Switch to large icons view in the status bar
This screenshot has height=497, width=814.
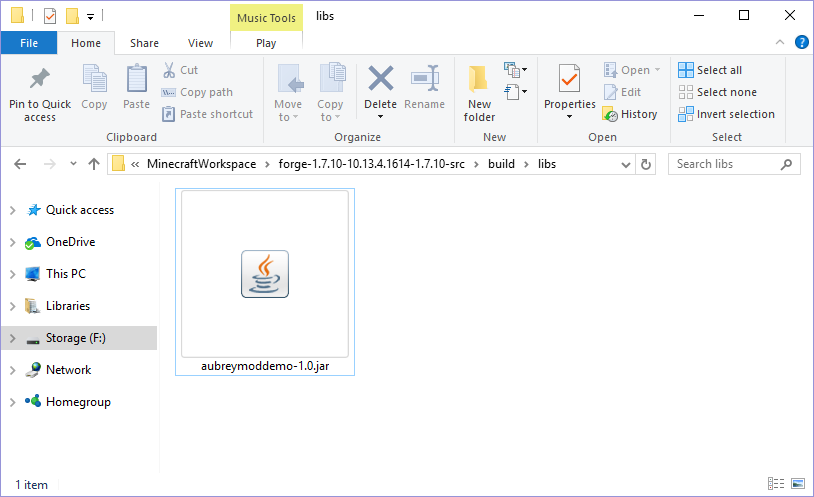798,484
